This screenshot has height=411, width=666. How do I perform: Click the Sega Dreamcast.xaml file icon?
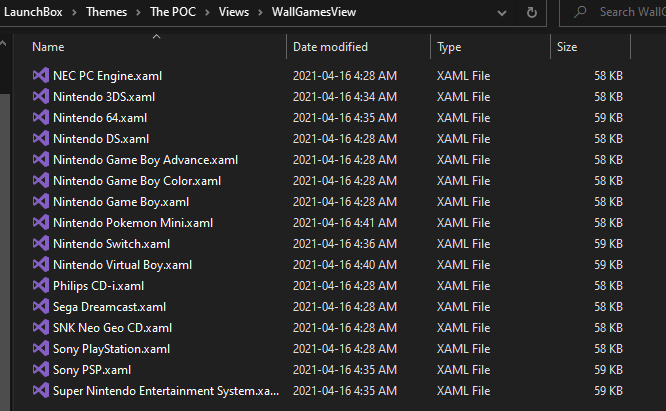(x=41, y=307)
